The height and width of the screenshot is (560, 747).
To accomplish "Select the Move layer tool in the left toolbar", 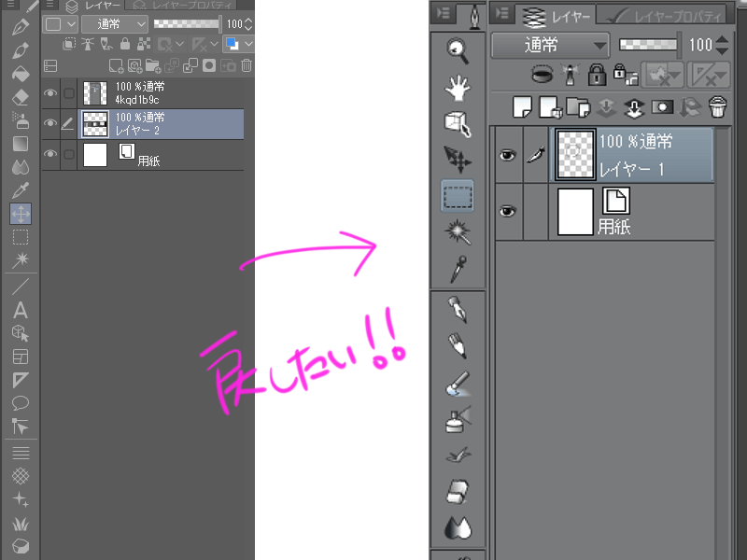I will [20, 214].
